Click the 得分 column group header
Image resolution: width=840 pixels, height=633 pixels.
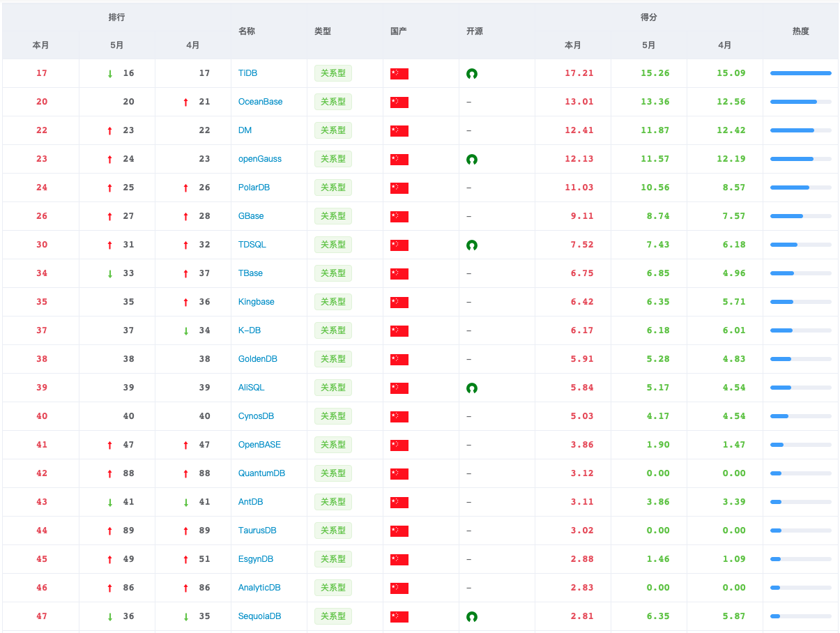pyautogui.click(x=649, y=17)
